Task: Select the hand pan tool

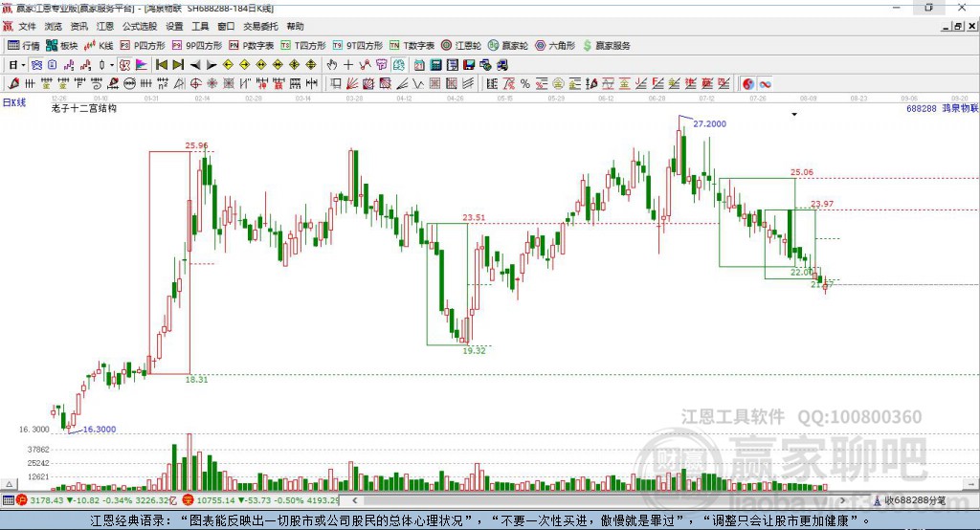Action: 332,65
